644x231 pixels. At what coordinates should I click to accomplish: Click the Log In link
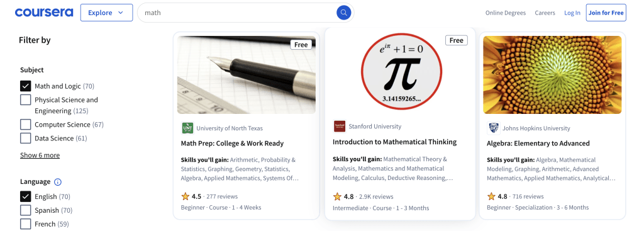[x=572, y=13]
